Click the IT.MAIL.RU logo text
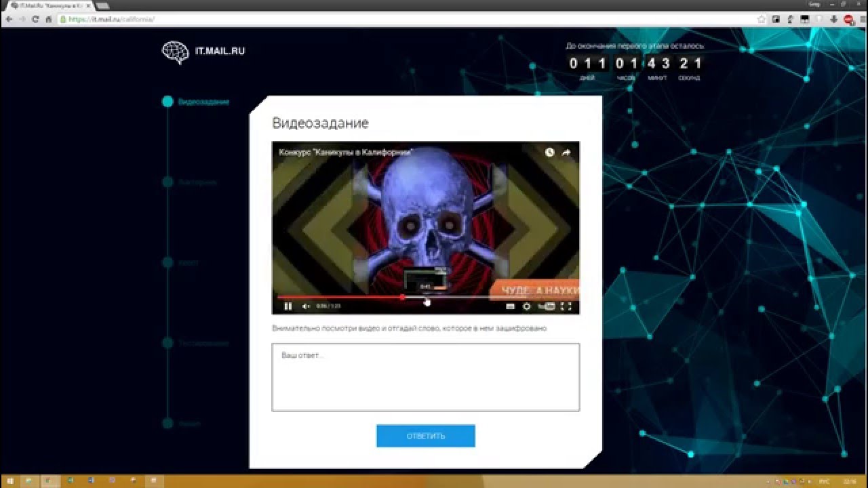 click(x=220, y=51)
